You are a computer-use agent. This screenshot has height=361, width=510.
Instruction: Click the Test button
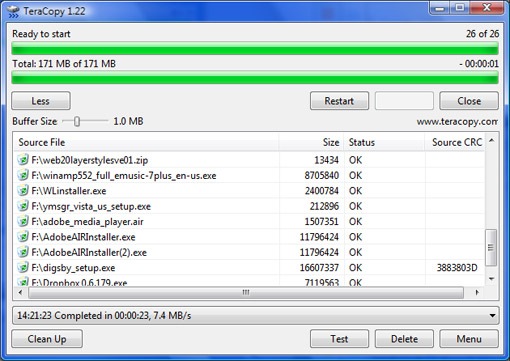tap(339, 339)
